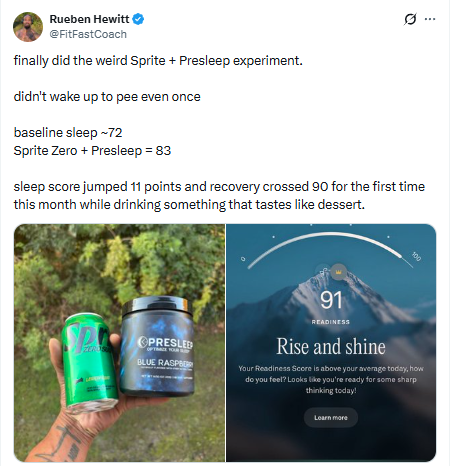Open Rueben Hewitt's profile avatar

(x=28, y=27)
